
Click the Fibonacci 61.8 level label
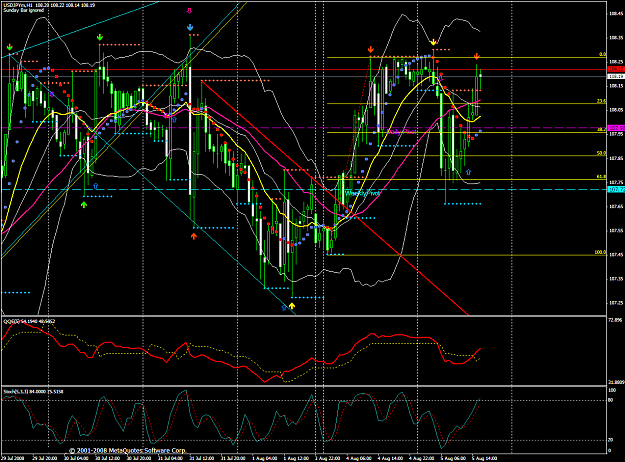pyautogui.click(x=601, y=176)
